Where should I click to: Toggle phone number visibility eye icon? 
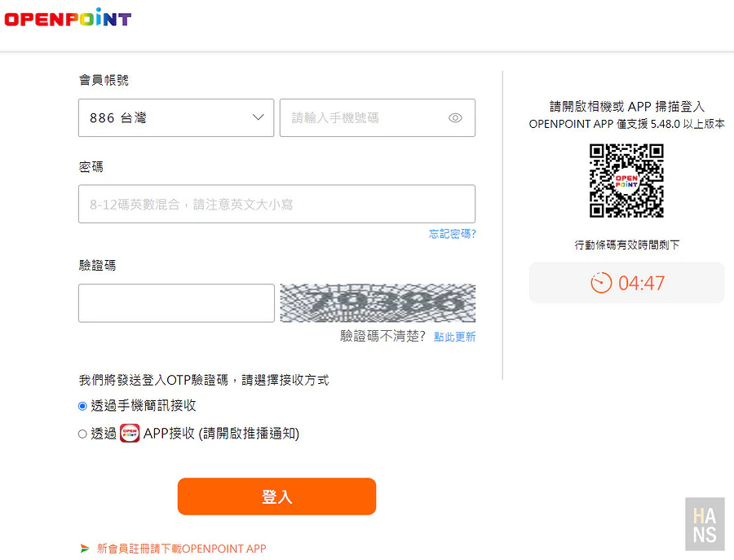coord(455,118)
